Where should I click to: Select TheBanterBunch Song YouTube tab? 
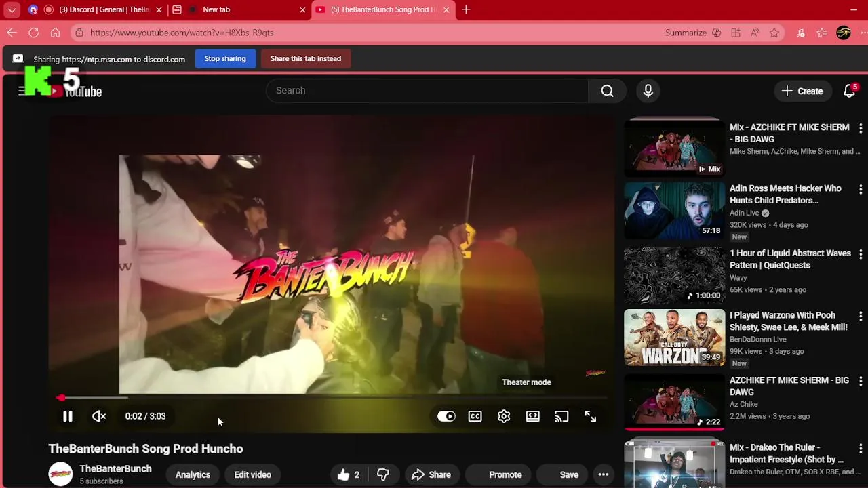coord(383,9)
